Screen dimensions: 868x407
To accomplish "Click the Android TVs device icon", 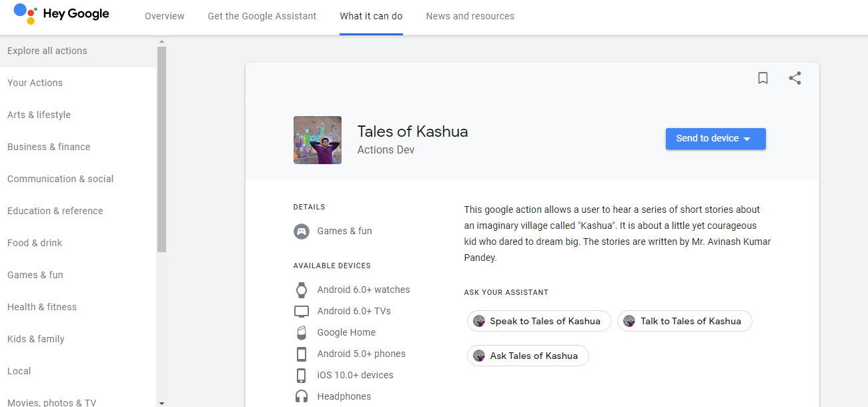I will click(x=302, y=311).
